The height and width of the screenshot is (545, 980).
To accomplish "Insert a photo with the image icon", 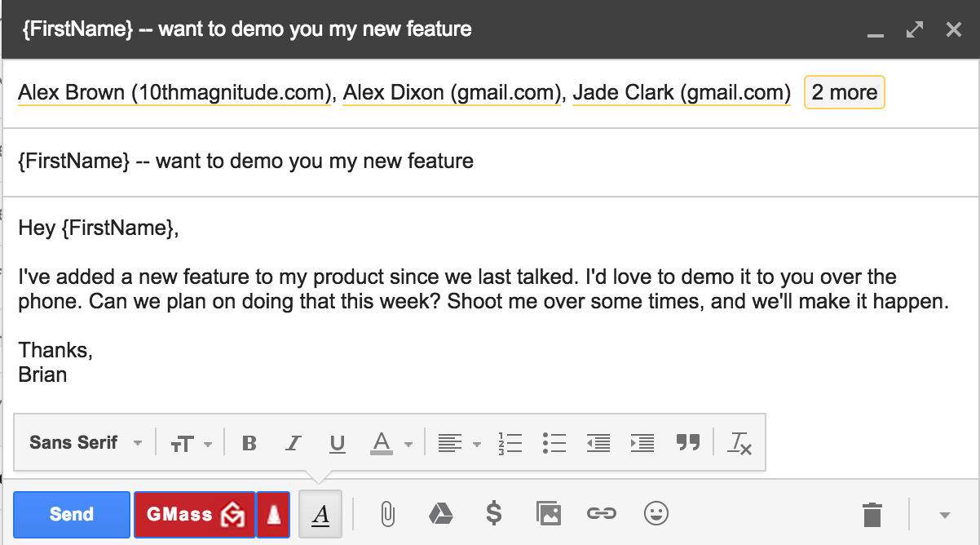I will pos(549,513).
